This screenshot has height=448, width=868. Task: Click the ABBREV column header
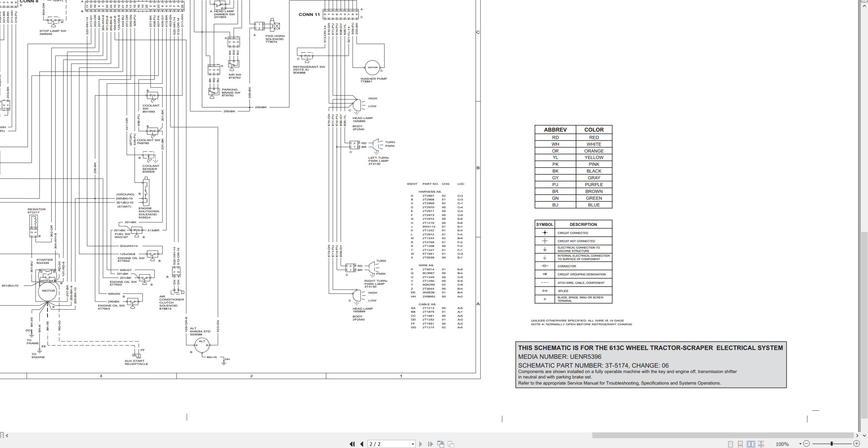[555, 130]
